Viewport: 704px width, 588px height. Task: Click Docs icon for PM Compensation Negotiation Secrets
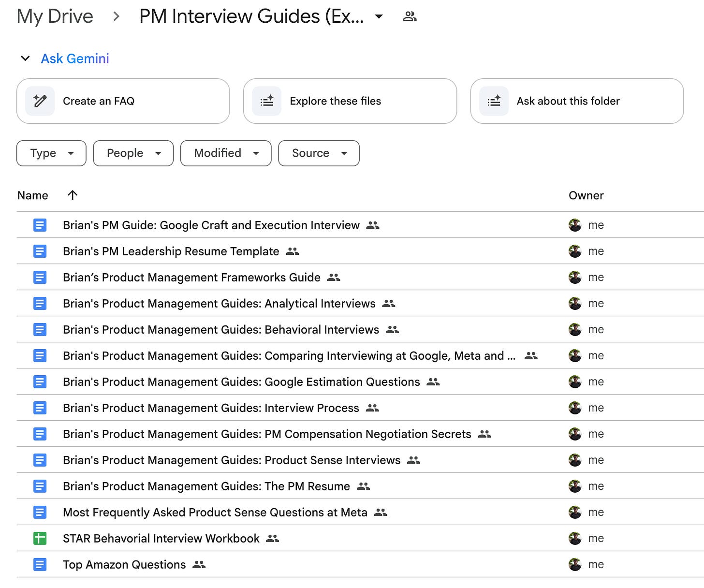tap(40, 434)
